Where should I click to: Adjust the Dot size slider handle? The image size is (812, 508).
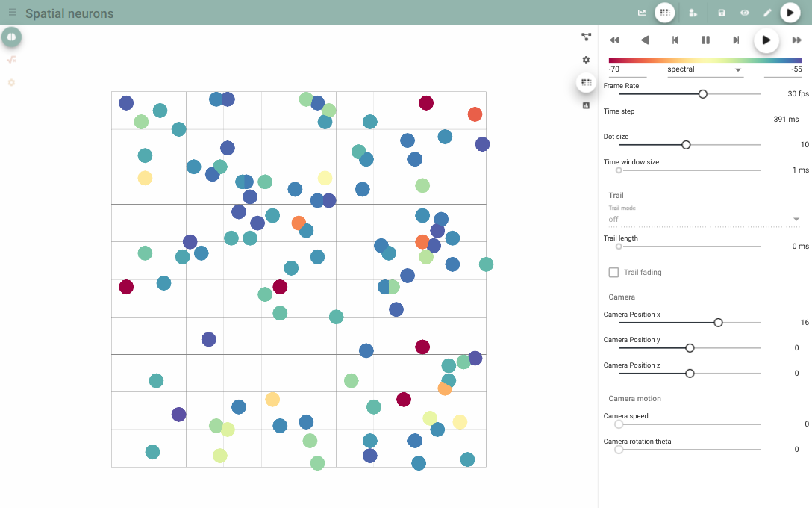pyautogui.click(x=686, y=145)
